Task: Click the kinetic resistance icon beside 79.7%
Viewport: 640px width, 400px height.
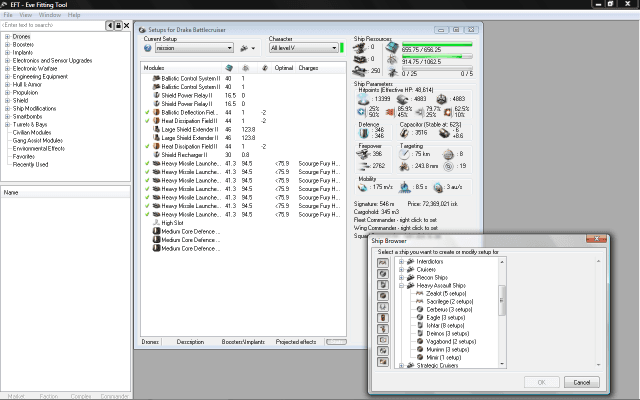Action: tap(419, 111)
